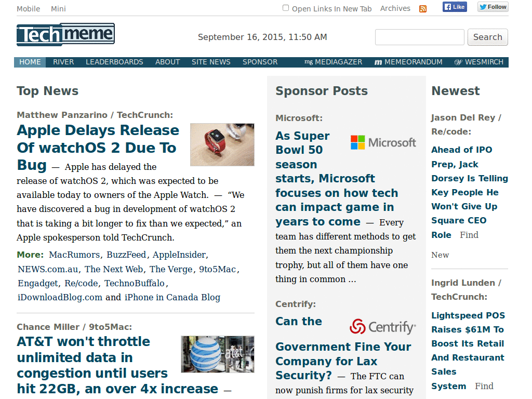532x399 pixels.
Task: Click the Twitter Follow button
Action: point(492,7)
